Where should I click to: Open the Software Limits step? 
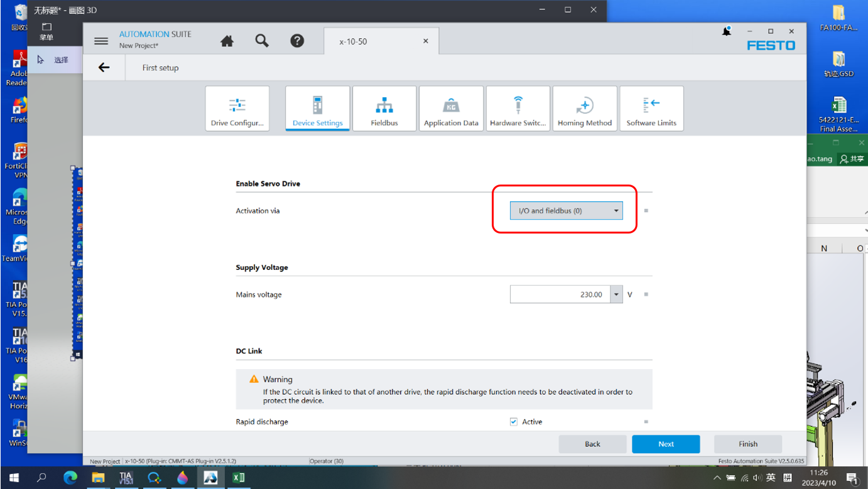point(651,109)
